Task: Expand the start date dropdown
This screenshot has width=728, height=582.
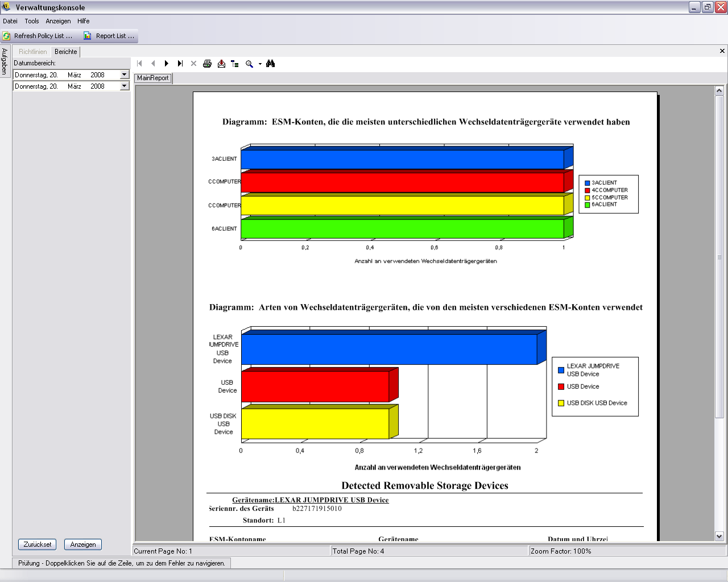Action: 124,74
